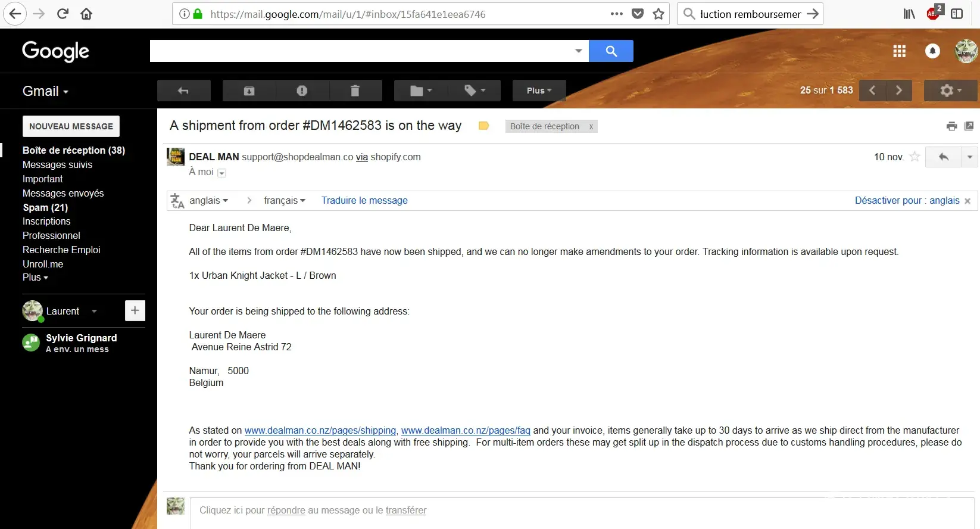Click Désactiver pour : anglais link
The image size is (980, 529).
pyautogui.click(x=907, y=201)
